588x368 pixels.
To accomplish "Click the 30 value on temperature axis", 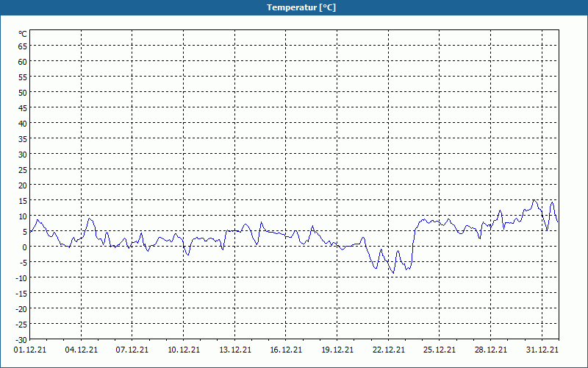I will click(x=23, y=155).
